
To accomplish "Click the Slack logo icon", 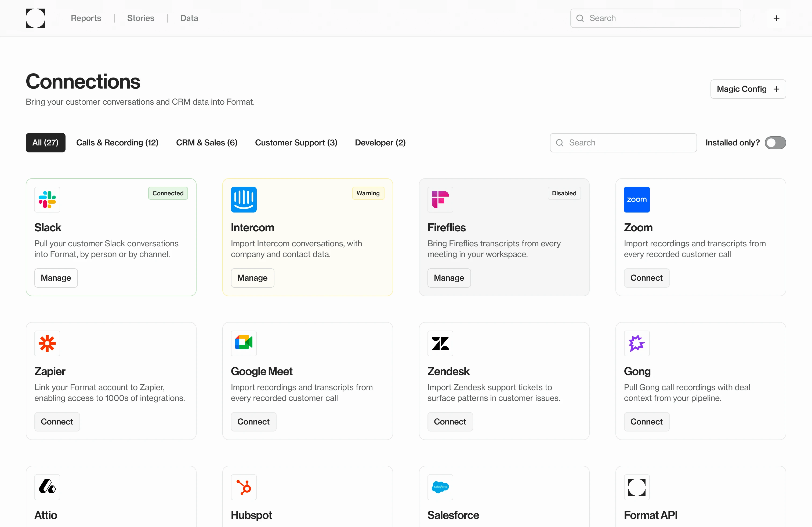I will click(47, 199).
